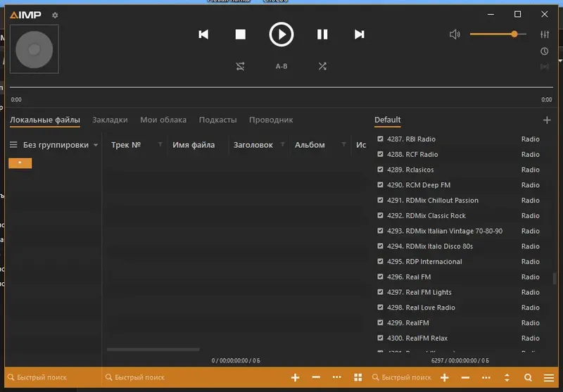
Task: Switch to Локальные файлы tab
Action: coord(45,120)
